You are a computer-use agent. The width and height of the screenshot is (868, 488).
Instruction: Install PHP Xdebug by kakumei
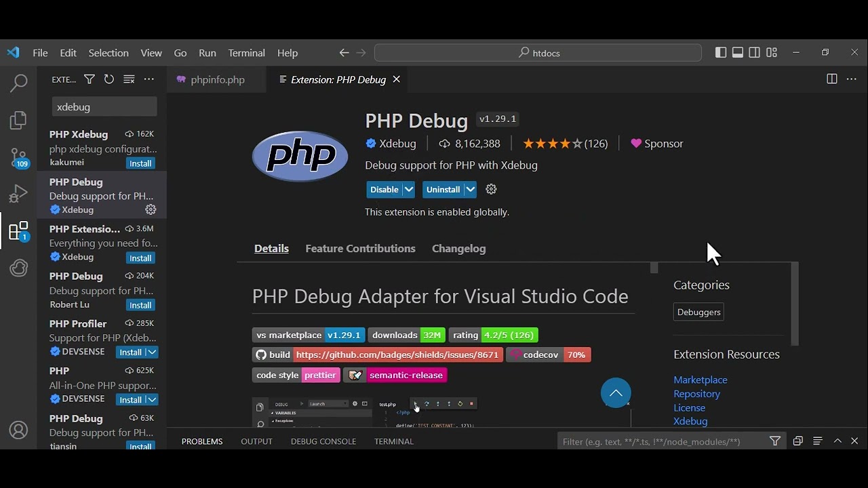pos(140,163)
